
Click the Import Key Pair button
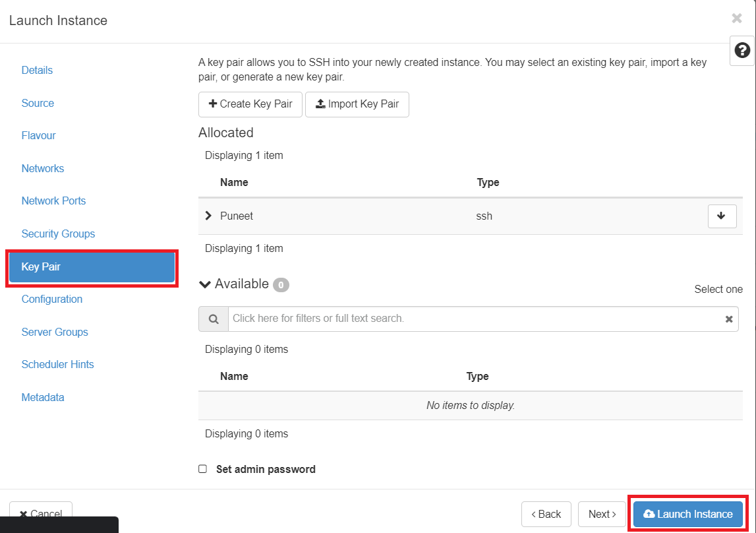[x=357, y=104]
